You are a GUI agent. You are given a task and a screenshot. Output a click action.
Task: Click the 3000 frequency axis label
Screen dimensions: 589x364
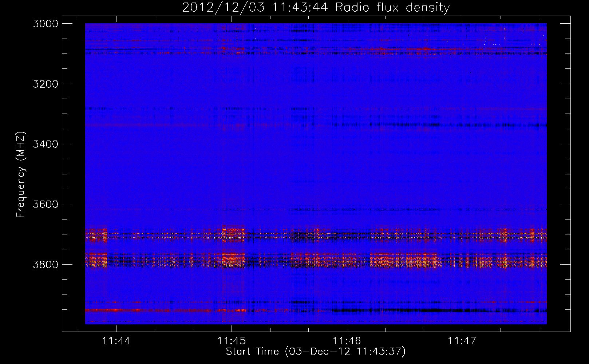[x=46, y=24]
